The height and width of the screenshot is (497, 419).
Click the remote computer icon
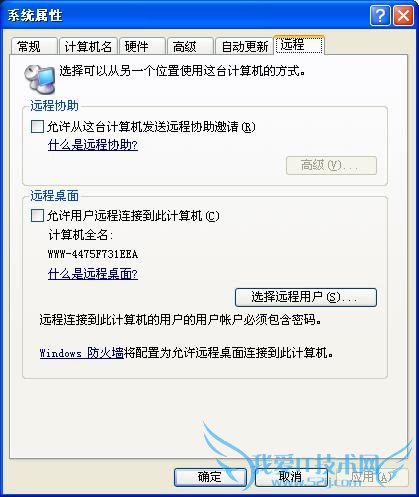coord(40,78)
